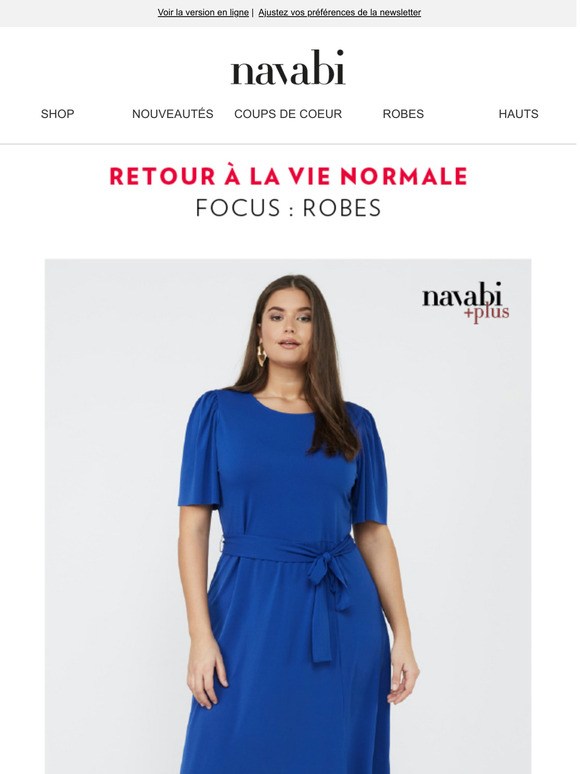Click the navabi +plus logo on photo
The image size is (580, 774).
pyautogui.click(x=465, y=302)
